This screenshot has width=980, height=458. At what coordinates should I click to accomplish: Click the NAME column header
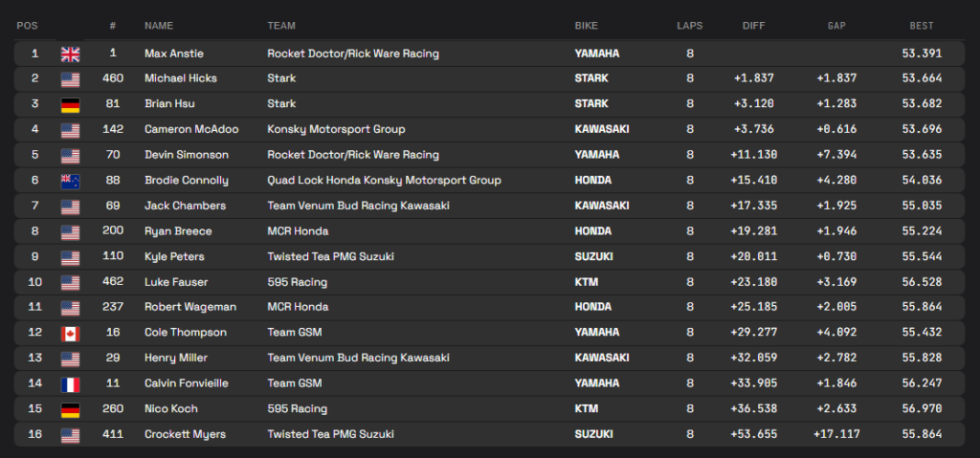[x=159, y=26]
